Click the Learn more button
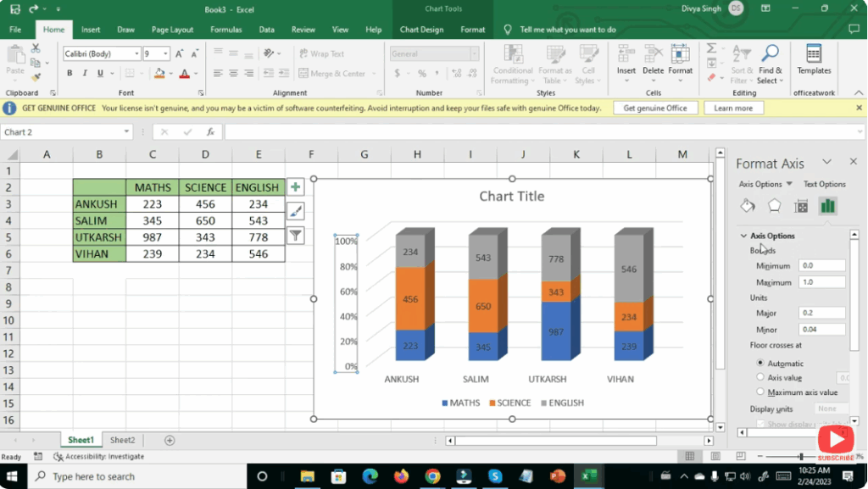This screenshot has width=868, height=489. [733, 108]
